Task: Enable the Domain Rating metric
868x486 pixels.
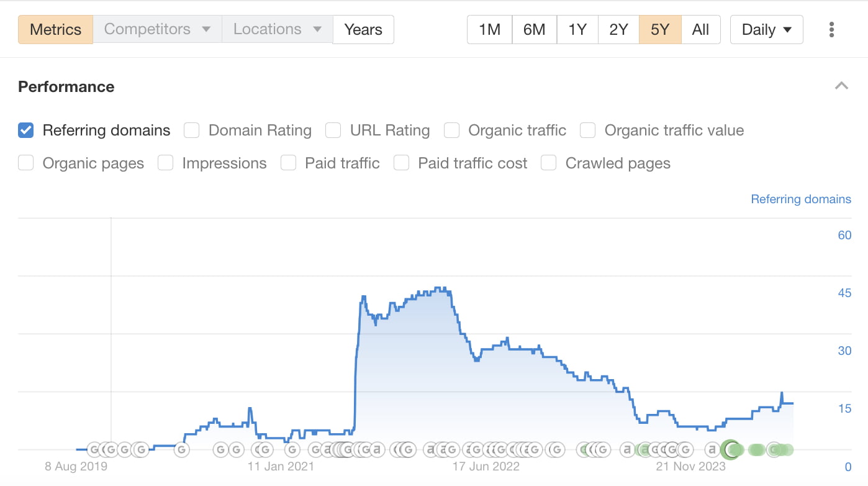Action: 191,130
